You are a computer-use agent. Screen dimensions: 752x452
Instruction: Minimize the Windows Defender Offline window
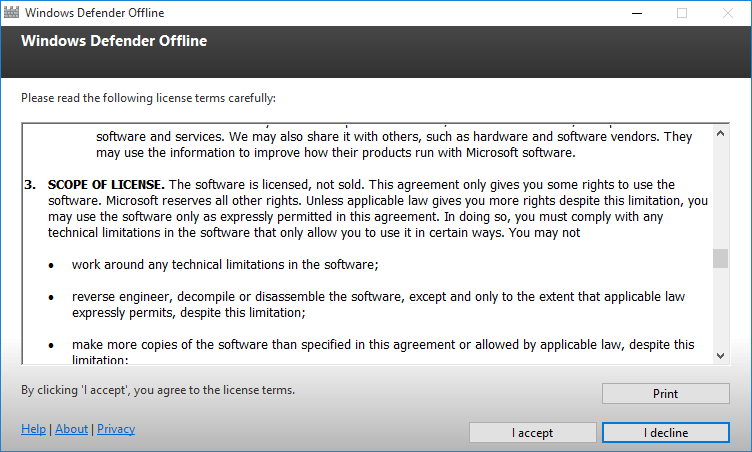tap(637, 13)
